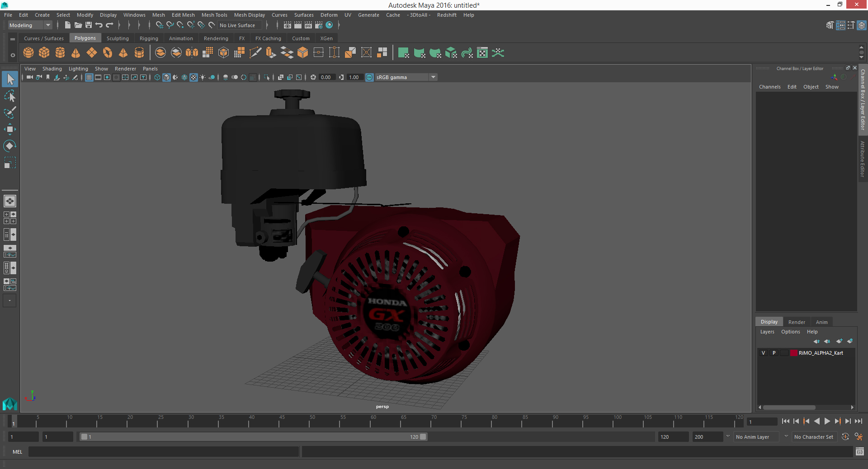Open the No Anim Layer dropdown

(x=757, y=437)
